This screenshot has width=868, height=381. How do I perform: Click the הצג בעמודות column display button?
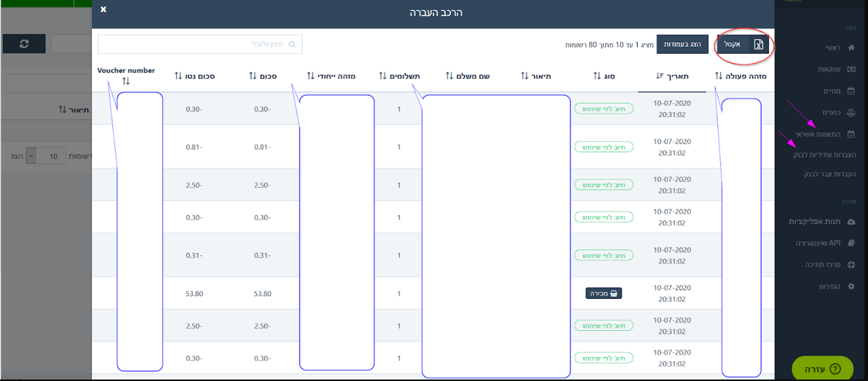pyautogui.click(x=682, y=44)
